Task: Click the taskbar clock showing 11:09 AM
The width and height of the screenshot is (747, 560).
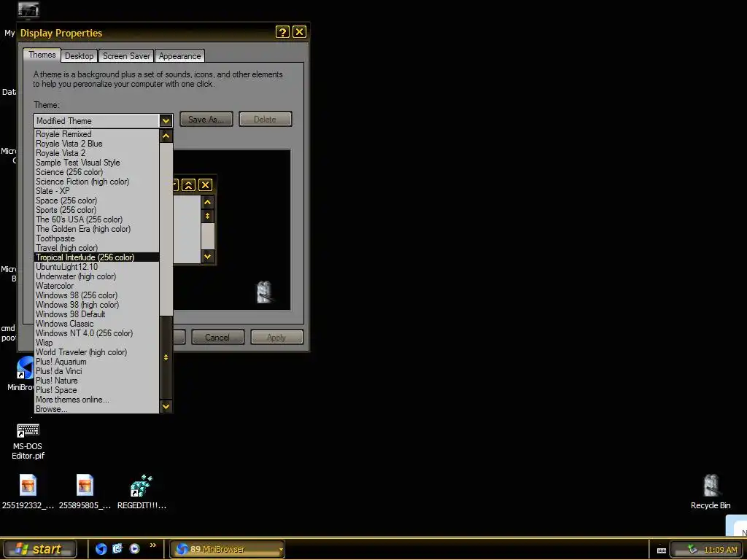Action: tap(721, 550)
